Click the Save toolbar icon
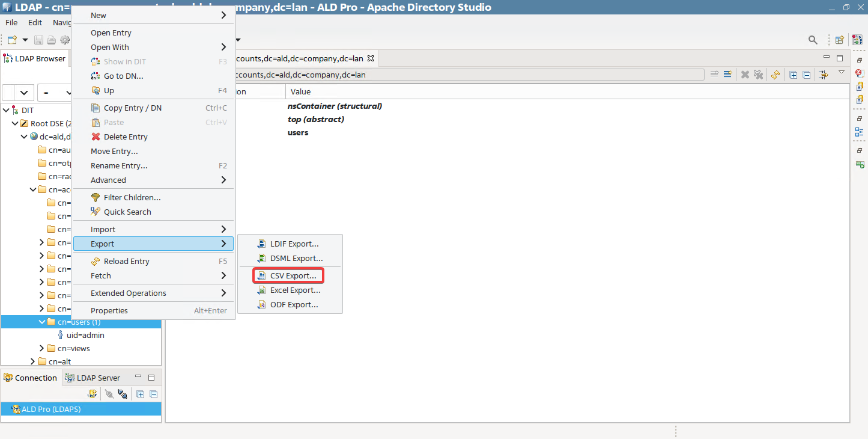Screen dimensions: 868x439 (38, 40)
